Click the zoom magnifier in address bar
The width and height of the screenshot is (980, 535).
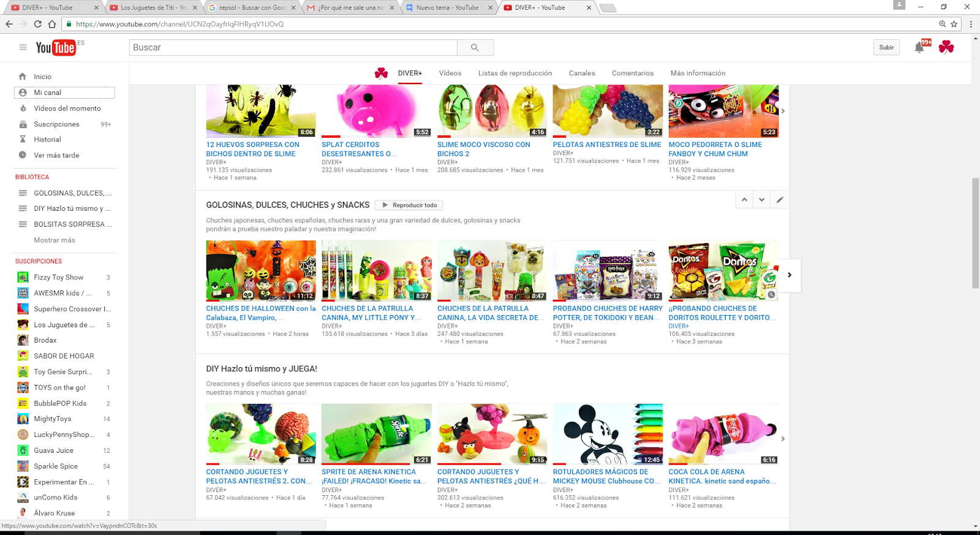(943, 24)
